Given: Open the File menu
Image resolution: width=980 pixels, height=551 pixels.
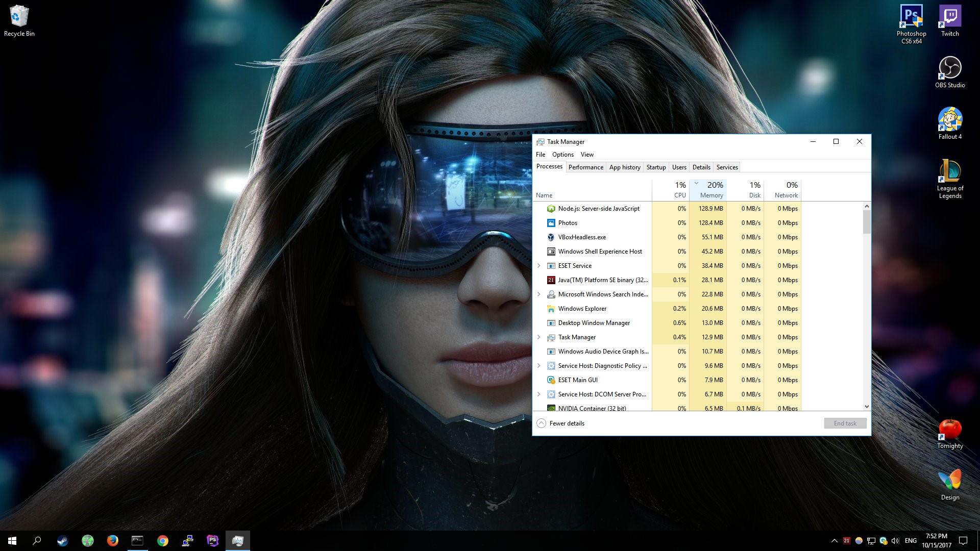Looking at the screenshot, I should tap(541, 155).
